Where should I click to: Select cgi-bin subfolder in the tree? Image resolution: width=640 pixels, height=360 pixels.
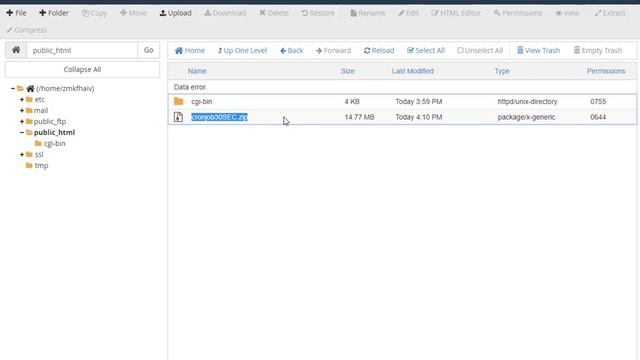(54, 144)
